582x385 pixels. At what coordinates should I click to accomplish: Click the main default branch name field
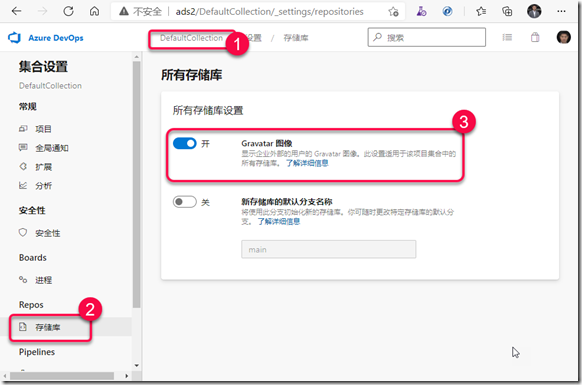click(x=328, y=249)
